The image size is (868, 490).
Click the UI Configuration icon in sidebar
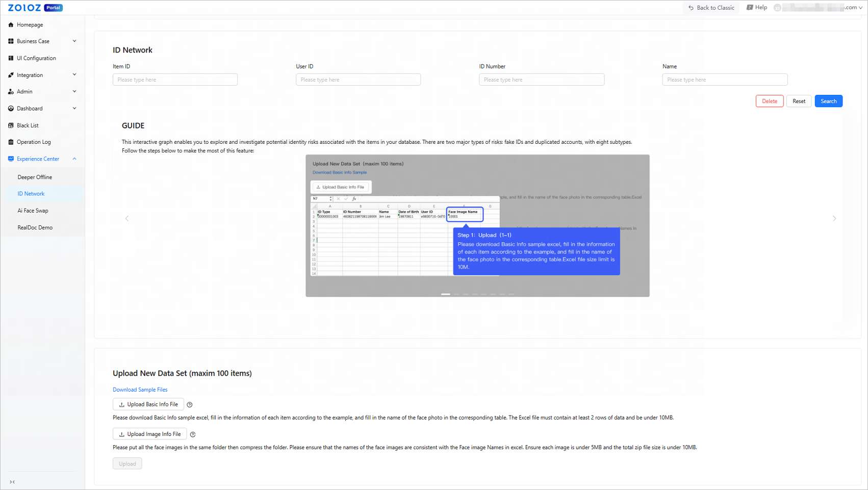click(x=11, y=58)
